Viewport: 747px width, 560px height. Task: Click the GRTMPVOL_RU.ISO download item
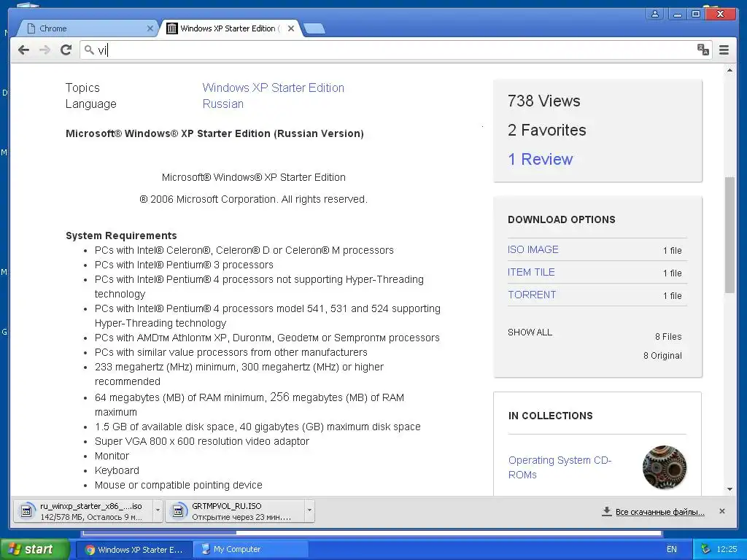[x=236, y=511]
